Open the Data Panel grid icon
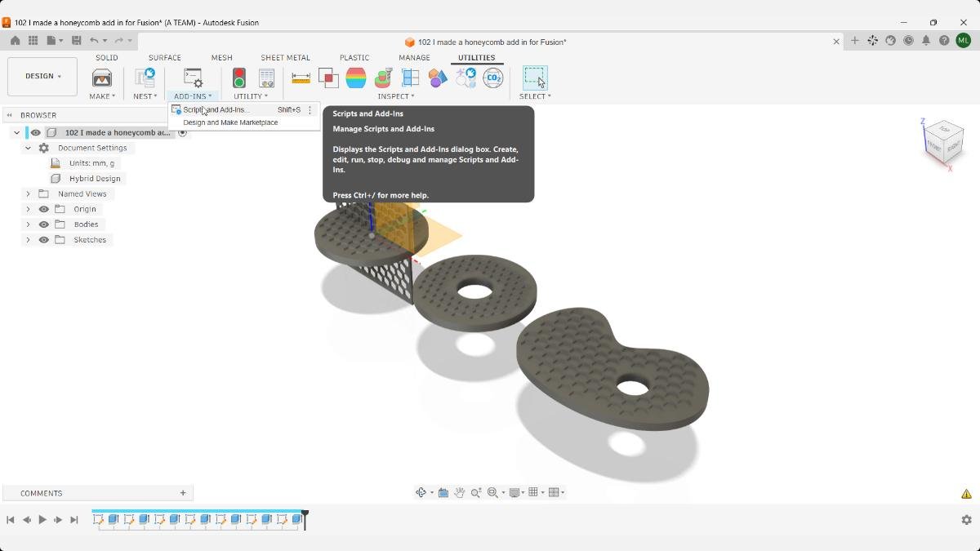 pyautogui.click(x=33, y=41)
